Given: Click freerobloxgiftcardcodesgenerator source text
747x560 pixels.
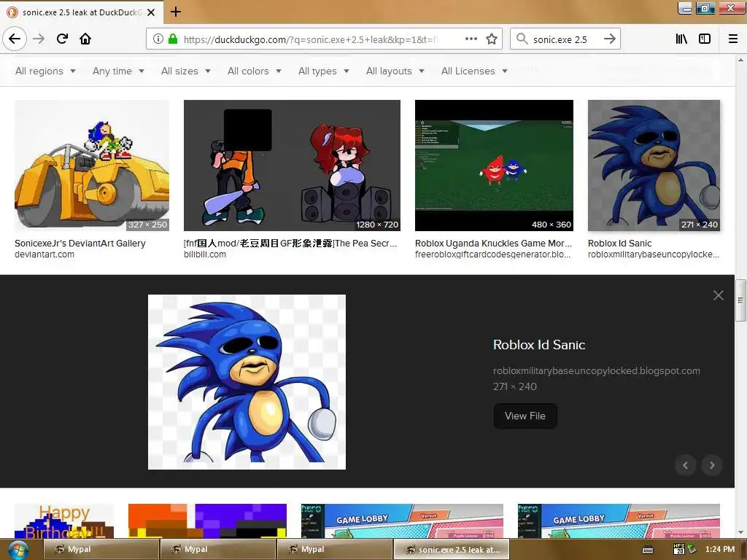Looking at the screenshot, I should pos(492,254).
